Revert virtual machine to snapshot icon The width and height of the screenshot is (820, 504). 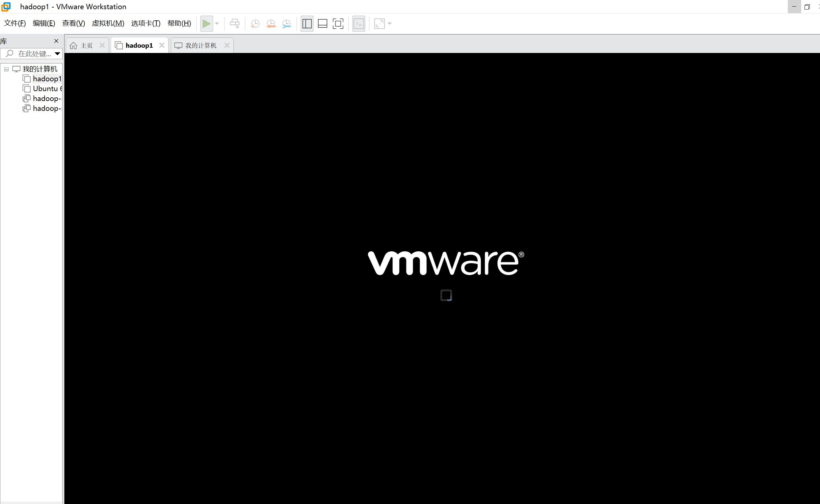[271, 24]
